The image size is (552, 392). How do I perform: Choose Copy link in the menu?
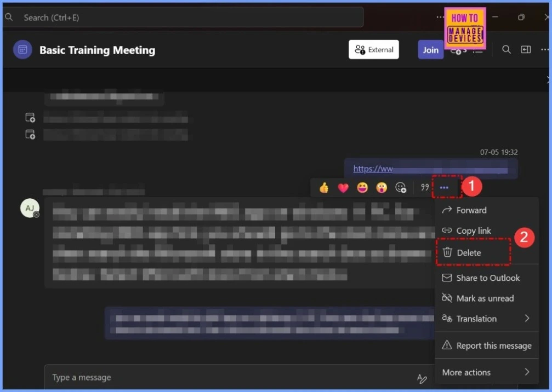coord(487,230)
